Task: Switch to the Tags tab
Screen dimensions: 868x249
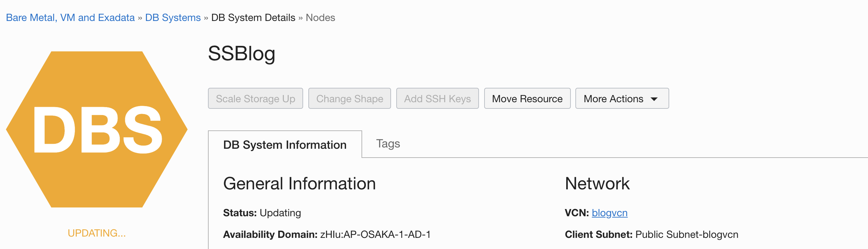Action: pos(388,144)
